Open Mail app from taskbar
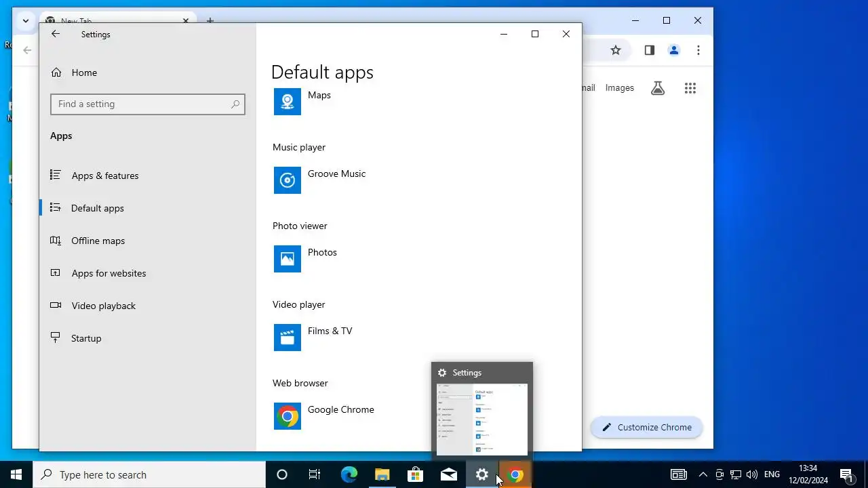Screen dimensions: 868x488 pos(448,475)
